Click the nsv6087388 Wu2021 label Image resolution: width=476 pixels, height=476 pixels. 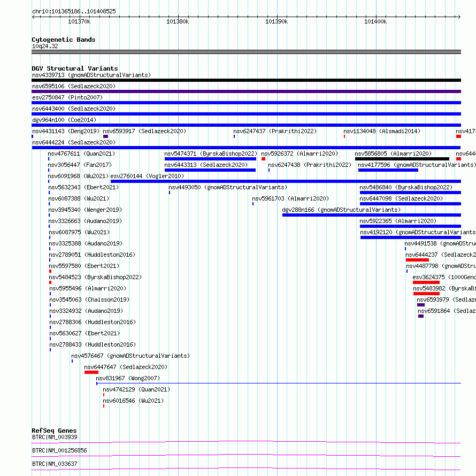coord(79,198)
